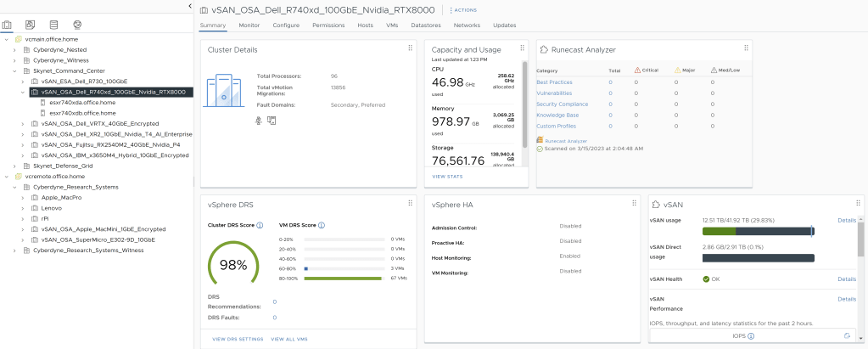Click the vSAN Health OK status icon
Screen dimensions: 868x349
[706, 279]
